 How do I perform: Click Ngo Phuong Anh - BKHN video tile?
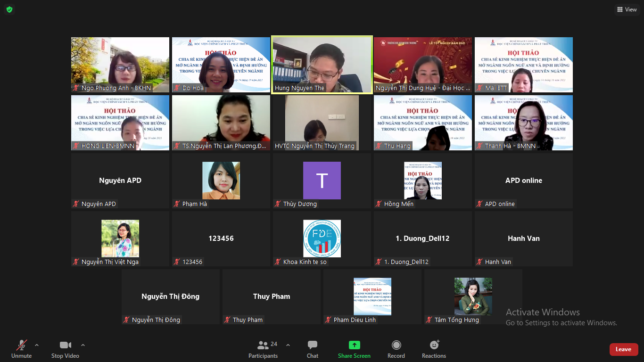(120, 65)
